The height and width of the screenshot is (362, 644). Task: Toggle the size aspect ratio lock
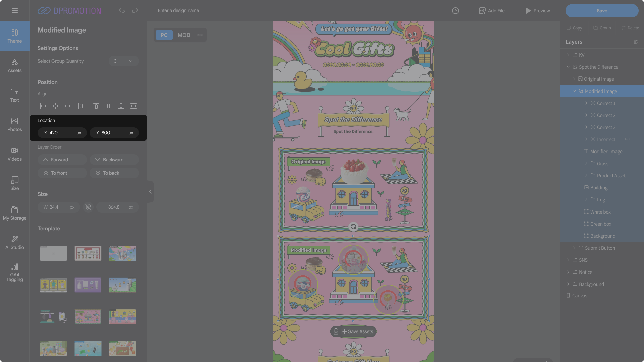pos(88,207)
